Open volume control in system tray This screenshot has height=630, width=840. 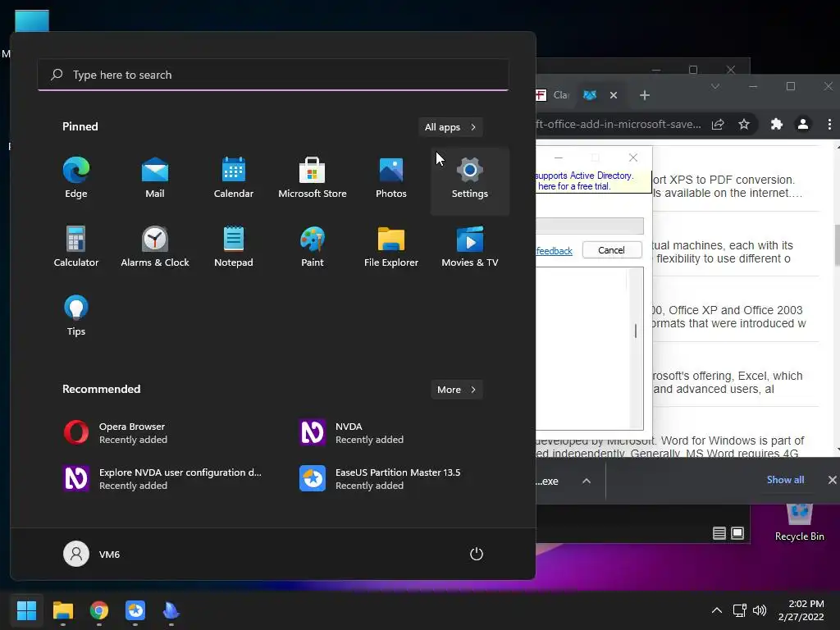759,610
